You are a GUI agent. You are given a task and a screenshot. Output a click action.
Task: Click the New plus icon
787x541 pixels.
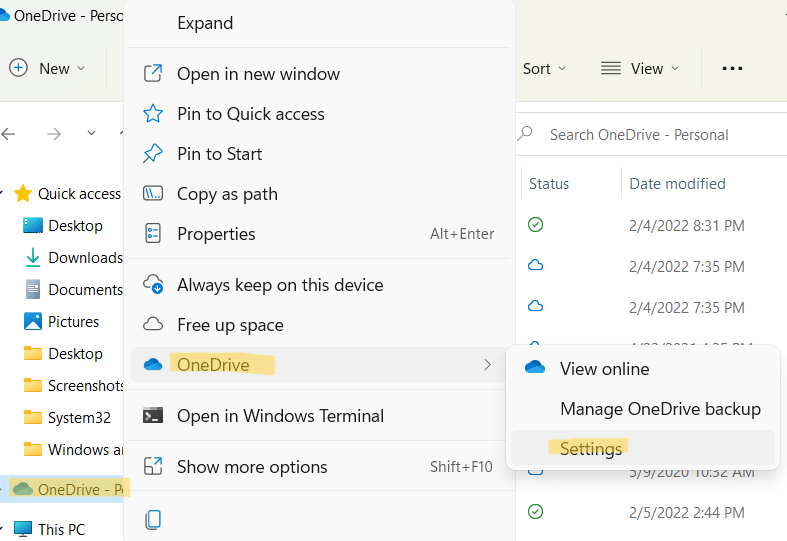19,68
